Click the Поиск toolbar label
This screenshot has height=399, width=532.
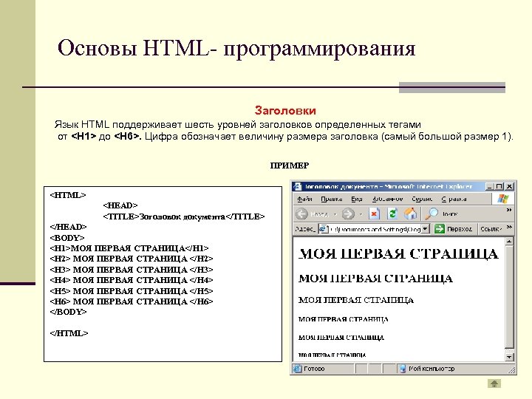click(x=450, y=214)
